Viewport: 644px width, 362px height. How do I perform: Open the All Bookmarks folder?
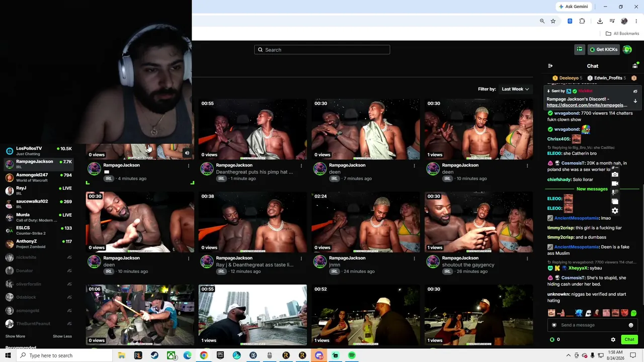coord(622,34)
